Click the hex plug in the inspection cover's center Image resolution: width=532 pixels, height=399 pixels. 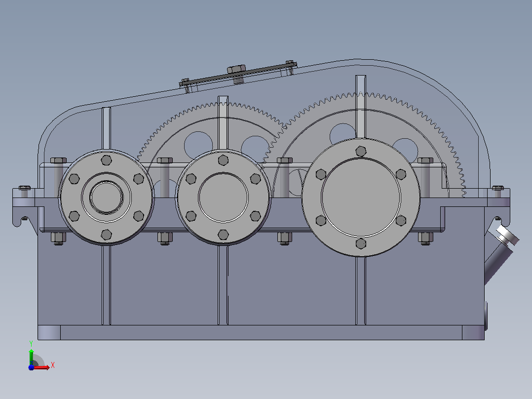click(x=236, y=70)
